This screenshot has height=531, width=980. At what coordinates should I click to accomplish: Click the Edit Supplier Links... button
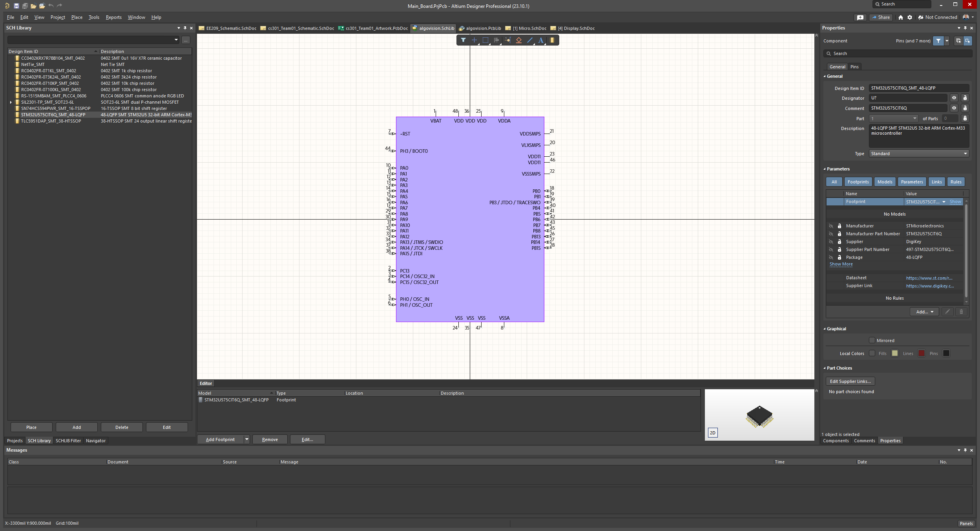coord(850,381)
